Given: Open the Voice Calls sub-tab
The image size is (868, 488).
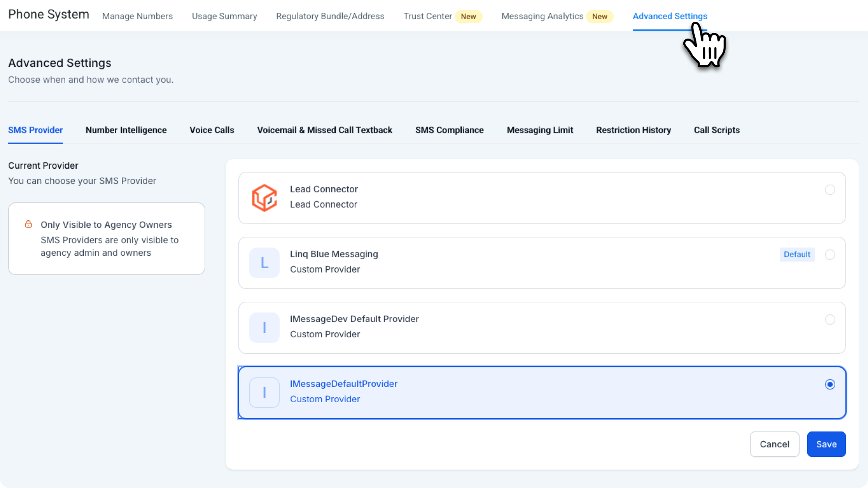Looking at the screenshot, I should pyautogui.click(x=212, y=130).
